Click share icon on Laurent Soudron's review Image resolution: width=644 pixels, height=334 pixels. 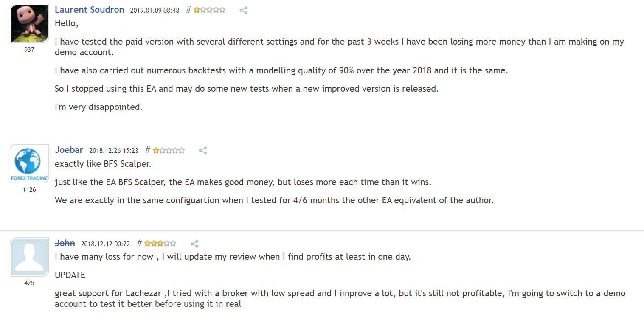(x=244, y=10)
